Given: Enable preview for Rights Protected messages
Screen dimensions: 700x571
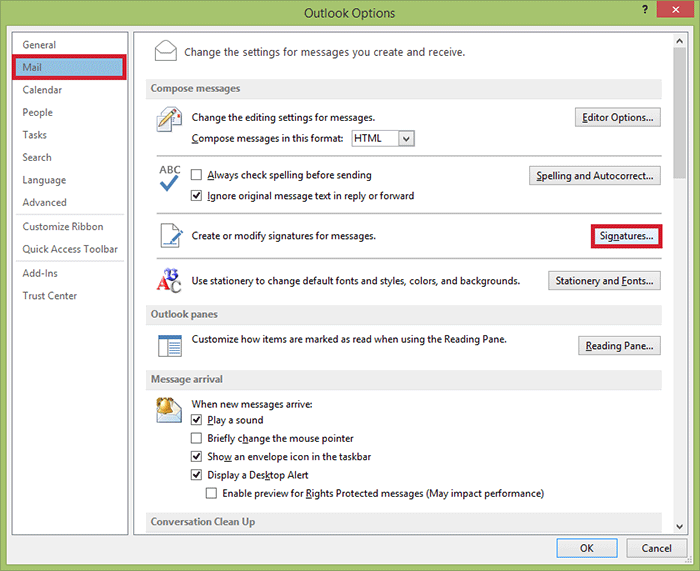Looking at the screenshot, I should 211,493.
